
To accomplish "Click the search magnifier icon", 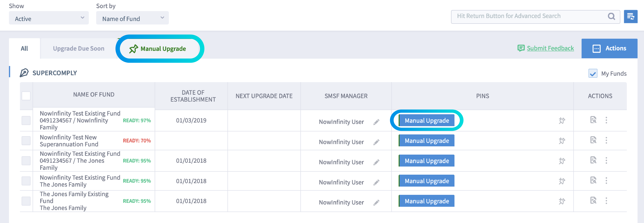I will [612, 16].
